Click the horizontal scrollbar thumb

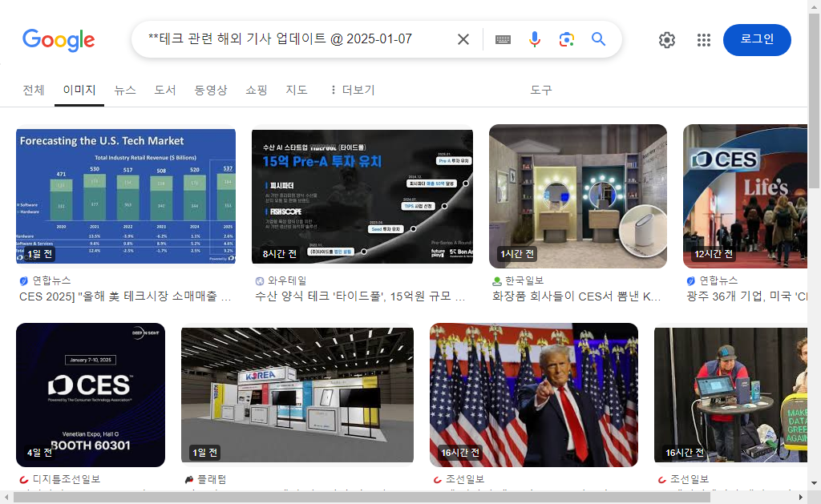(x=362, y=498)
